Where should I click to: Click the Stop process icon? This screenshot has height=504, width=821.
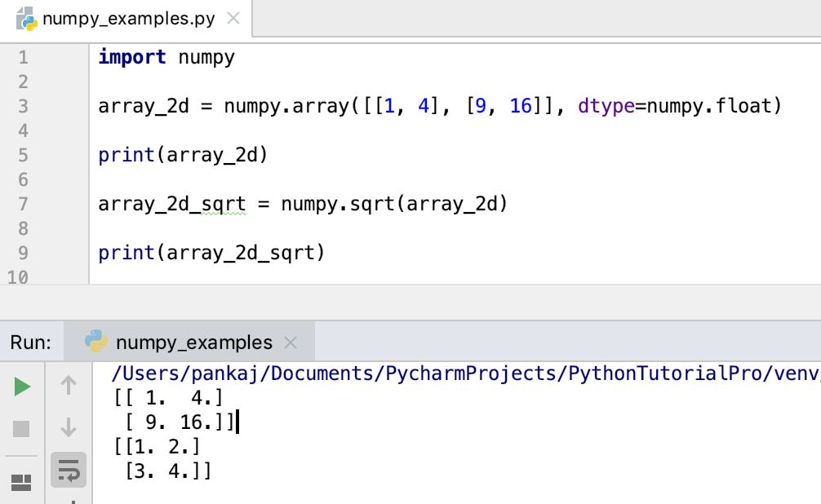[22, 427]
